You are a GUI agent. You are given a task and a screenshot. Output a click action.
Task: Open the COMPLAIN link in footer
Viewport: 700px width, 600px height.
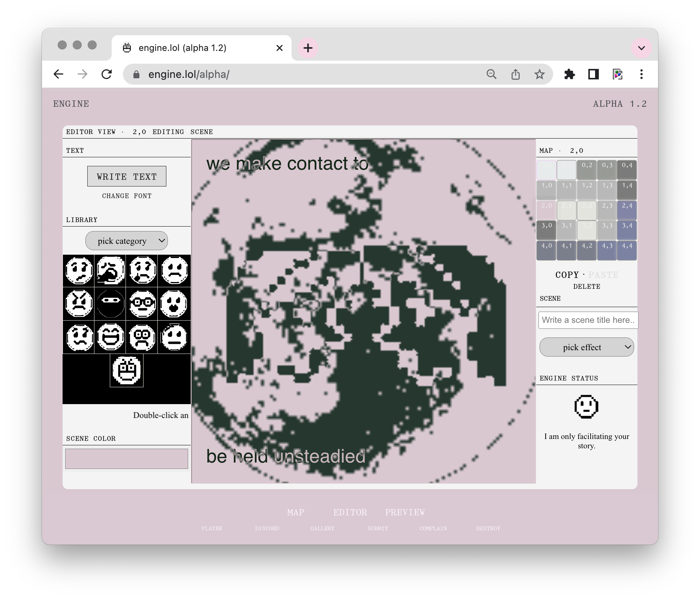(433, 528)
